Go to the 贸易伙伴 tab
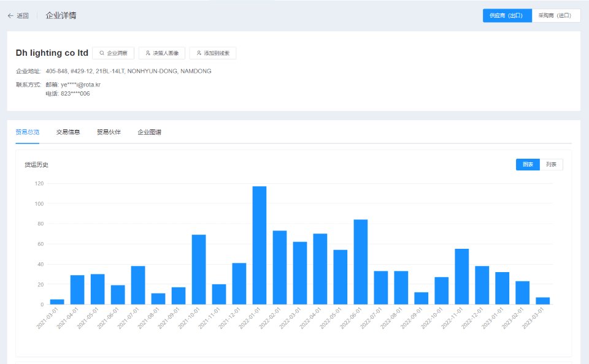589x364 pixels. (x=109, y=132)
